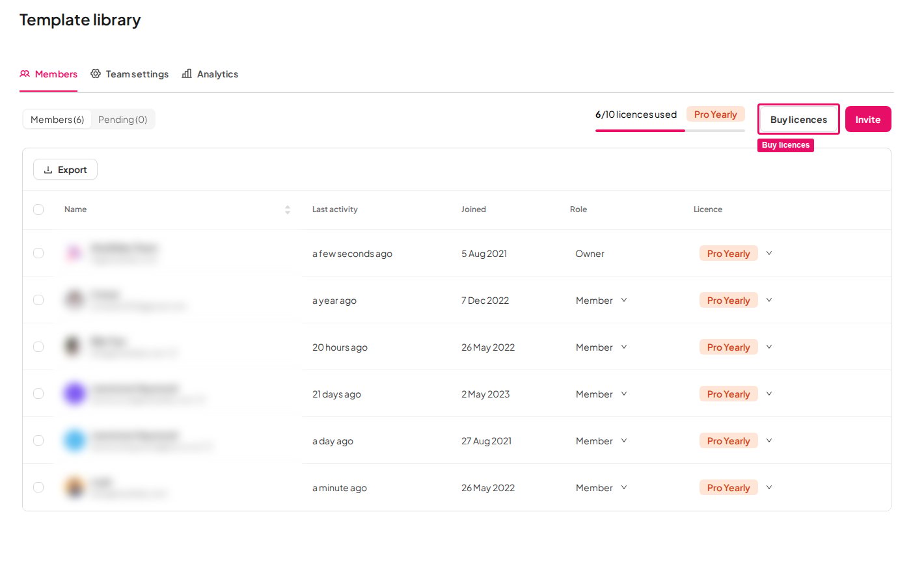Tick the select-all checkbox in header
This screenshot has height=579, width=924.
click(x=38, y=209)
